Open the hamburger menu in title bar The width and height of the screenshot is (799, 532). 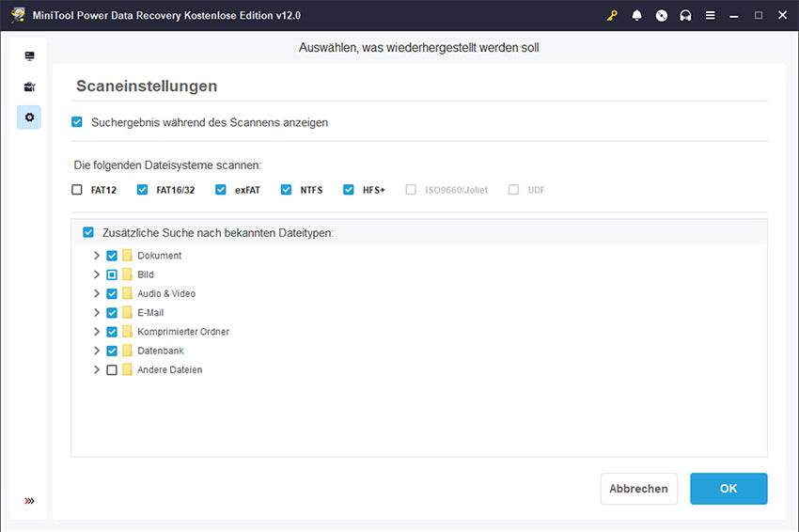coord(710,15)
